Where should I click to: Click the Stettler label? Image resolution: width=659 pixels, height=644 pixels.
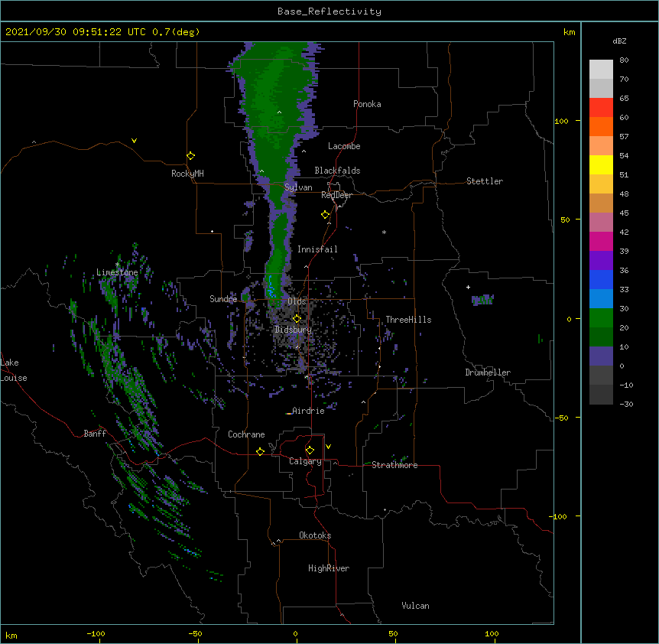click(485, 181)
